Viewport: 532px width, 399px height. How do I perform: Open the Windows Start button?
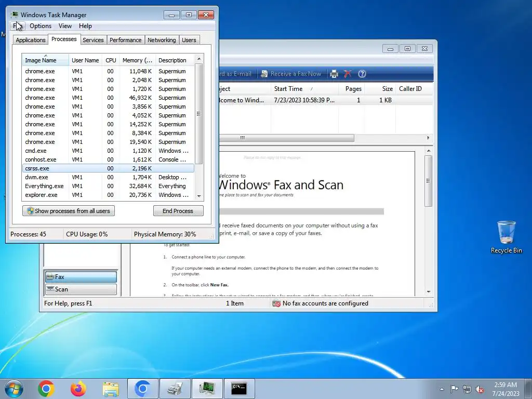[x=14, y=389]
